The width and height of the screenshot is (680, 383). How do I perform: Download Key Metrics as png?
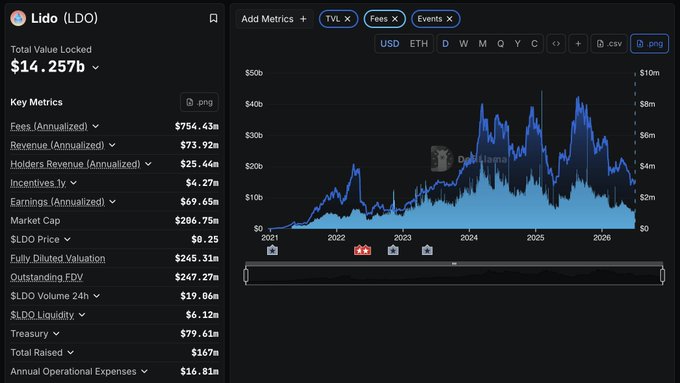(199, 102)
